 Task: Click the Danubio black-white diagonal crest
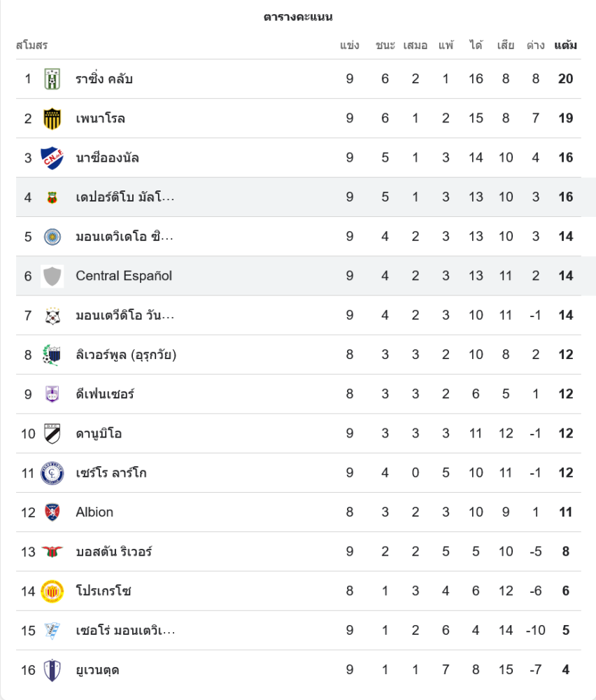pyautogui.click(x=52, y=433)
